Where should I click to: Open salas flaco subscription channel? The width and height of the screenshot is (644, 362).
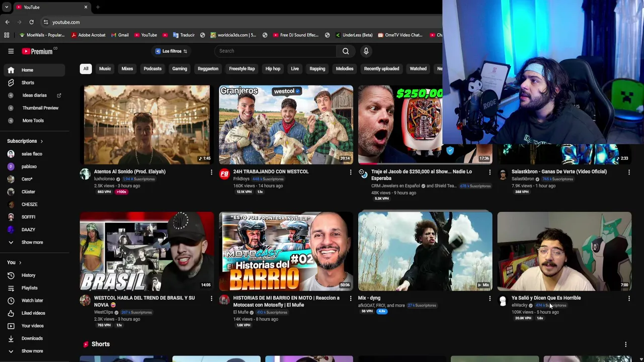click(x=33, y=154)
